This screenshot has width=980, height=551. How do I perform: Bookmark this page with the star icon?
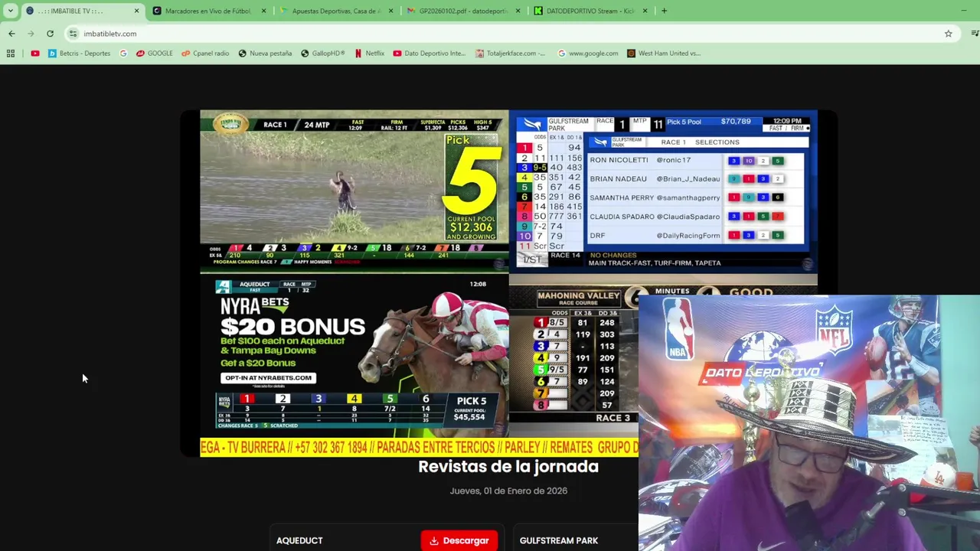click(948, 34)
